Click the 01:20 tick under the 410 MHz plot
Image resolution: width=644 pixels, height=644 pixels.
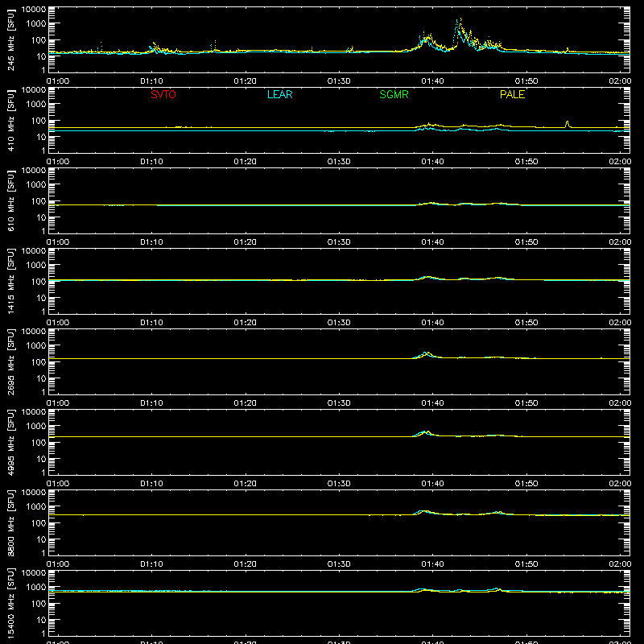point(246,162)
